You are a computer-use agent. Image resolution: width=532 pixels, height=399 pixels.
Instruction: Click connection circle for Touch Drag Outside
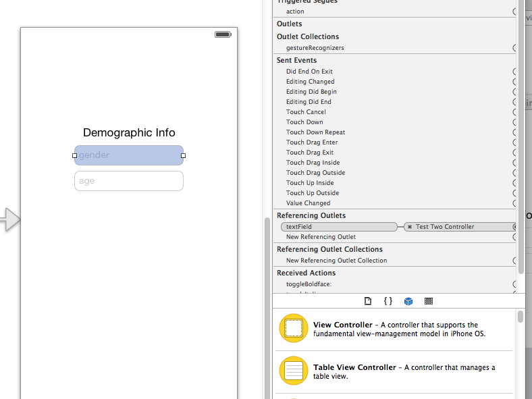(x=514, y=173)
